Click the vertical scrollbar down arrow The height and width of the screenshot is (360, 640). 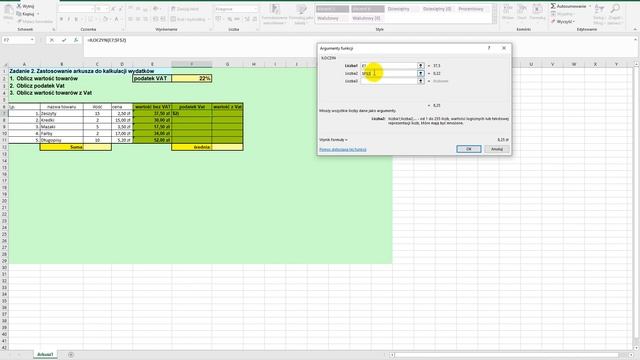tap(636, 348)
